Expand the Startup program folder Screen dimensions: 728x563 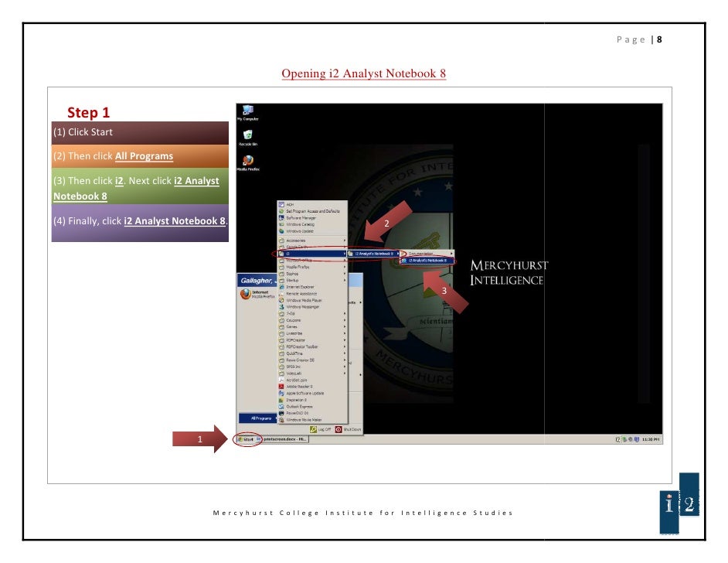(312, 280)
